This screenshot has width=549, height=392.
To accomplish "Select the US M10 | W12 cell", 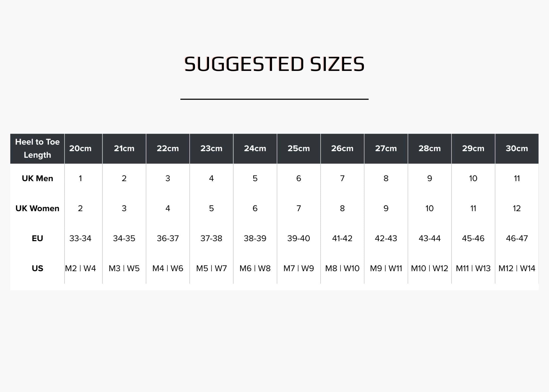I will (x=429, y=269).
